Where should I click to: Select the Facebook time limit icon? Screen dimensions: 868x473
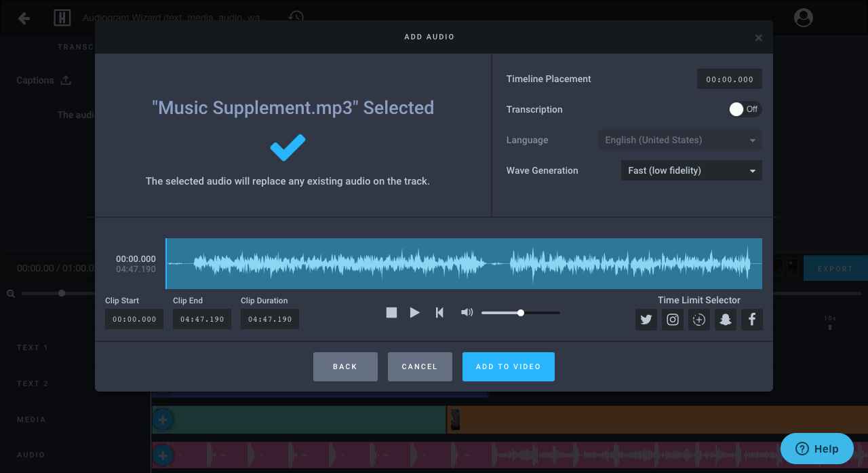pyautogui.click(x=751, y=319)
